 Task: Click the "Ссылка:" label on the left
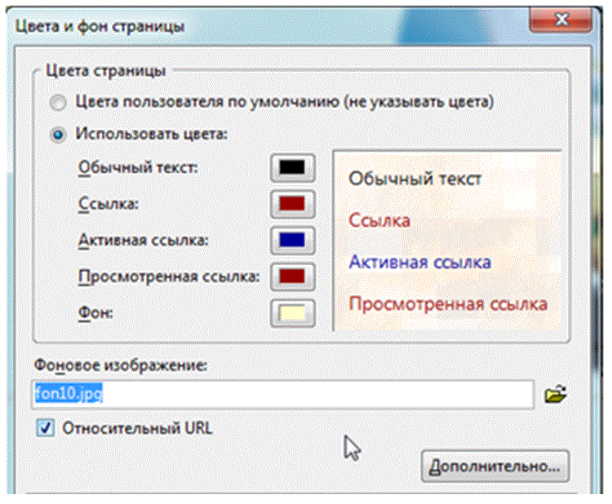109,204
